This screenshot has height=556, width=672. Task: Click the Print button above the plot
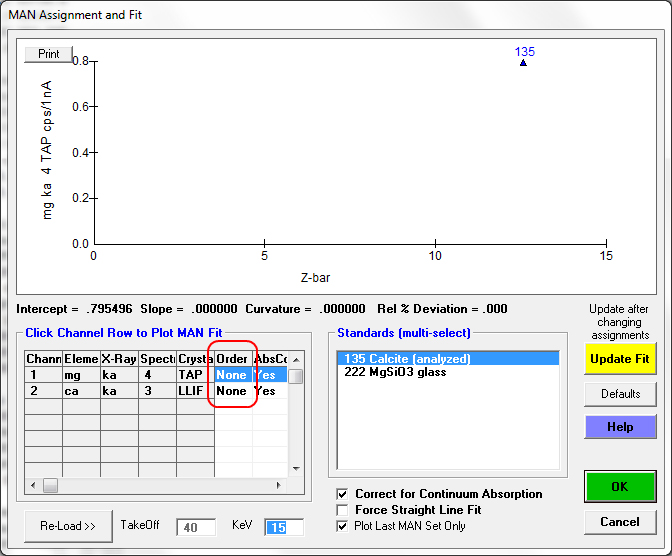coord(49,54)
